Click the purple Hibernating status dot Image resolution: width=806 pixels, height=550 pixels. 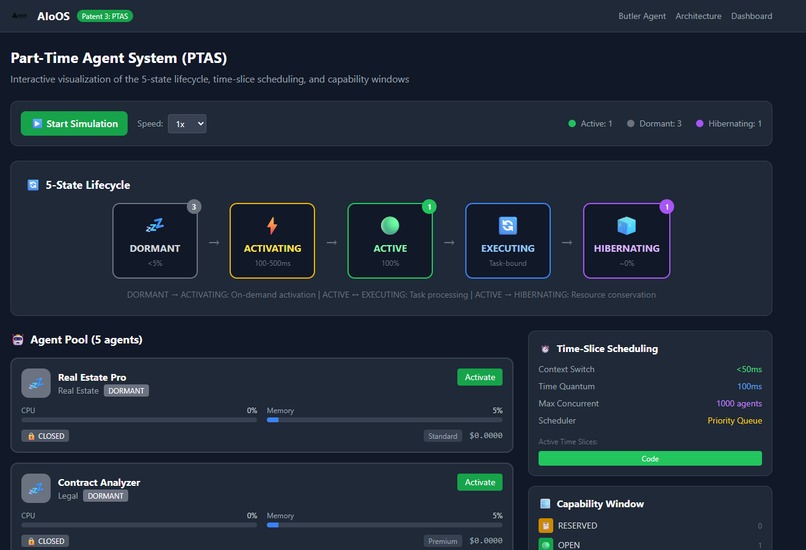pos(699,123)
